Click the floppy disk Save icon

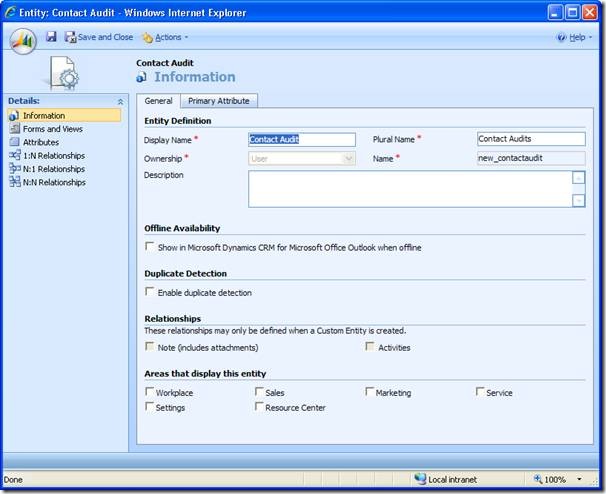pyautogui.click(x=51, y=37)
